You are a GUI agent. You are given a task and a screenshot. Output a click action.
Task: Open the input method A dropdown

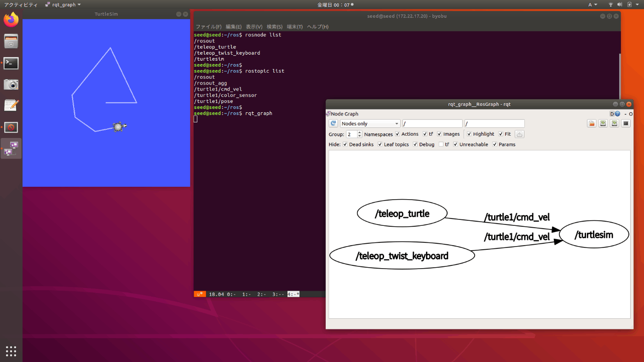pos(592,5)
